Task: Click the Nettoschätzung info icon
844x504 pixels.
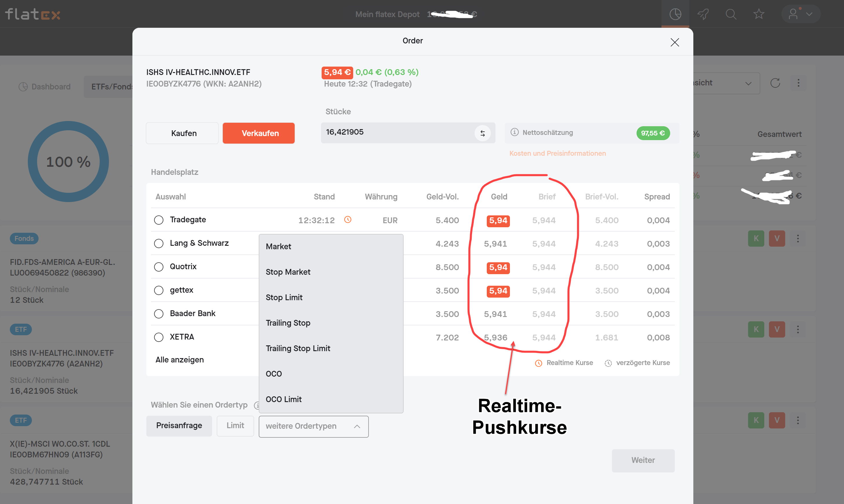Action: coord(514,132)
